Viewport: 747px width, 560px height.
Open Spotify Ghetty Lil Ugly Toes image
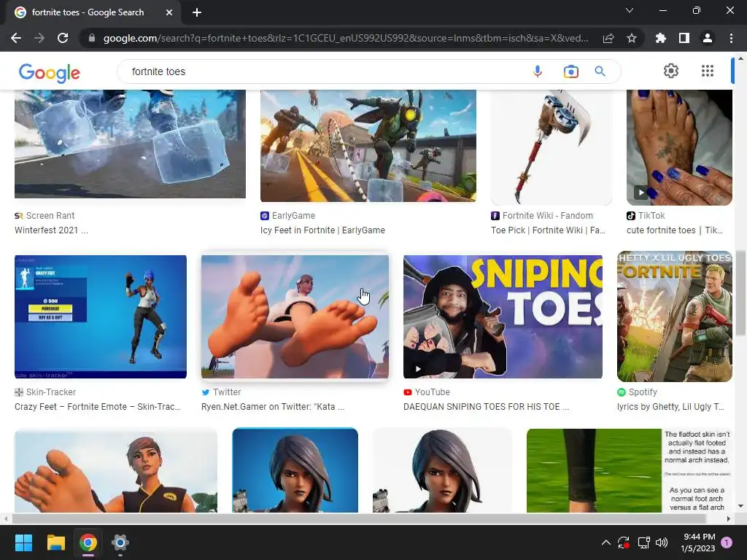coord(675,316)
